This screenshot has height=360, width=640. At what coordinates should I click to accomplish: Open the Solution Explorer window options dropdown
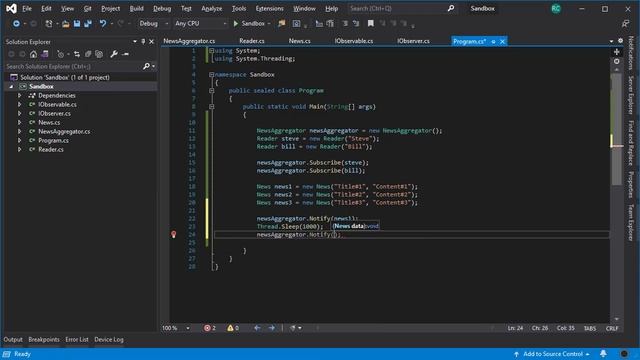(135, 42)
